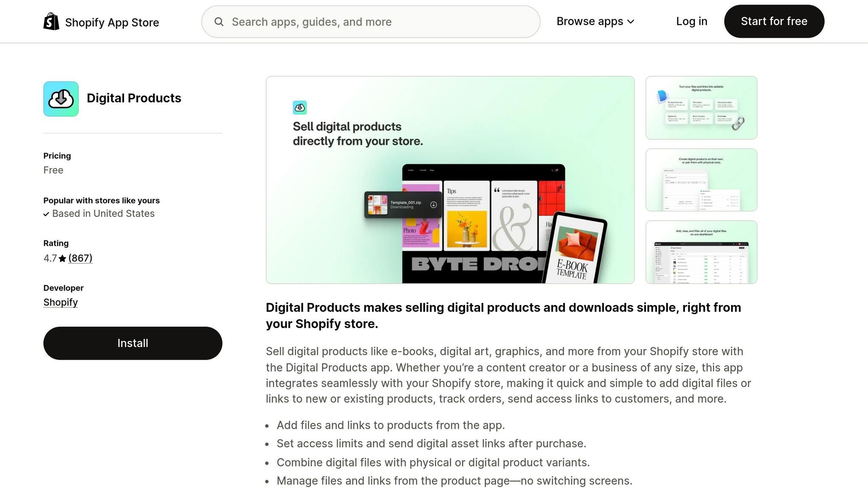Image resolution: width=868 pixels, height=488 pixels.
Task: Click 'Set access limits' bullet text
Action: pos(431,444)
